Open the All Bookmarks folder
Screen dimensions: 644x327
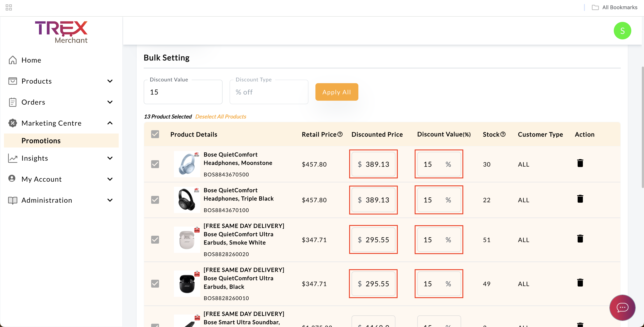pyautogui.click(x=614, y=7)
